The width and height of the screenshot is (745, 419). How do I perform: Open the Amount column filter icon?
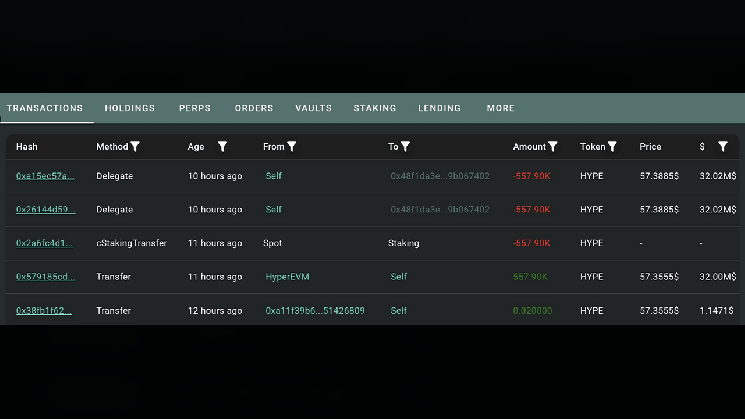point(553,147)
